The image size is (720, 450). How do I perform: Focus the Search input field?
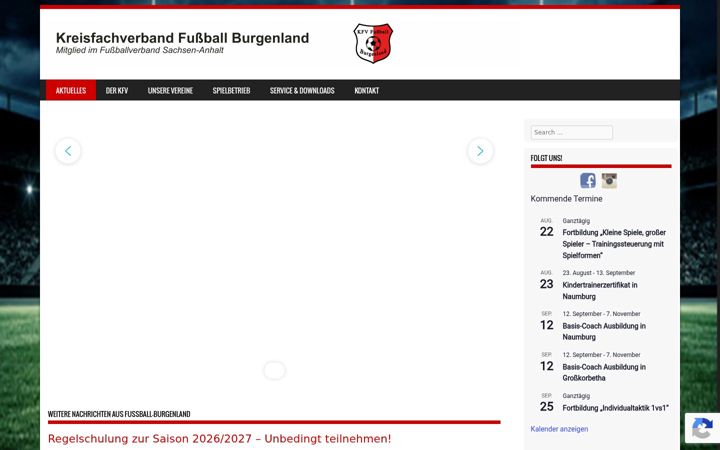572,132
